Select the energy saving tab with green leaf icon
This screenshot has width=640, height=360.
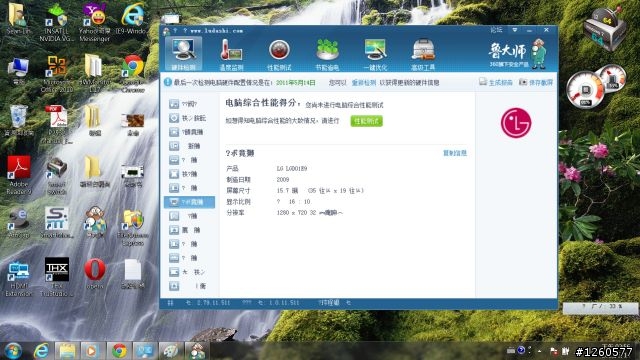pyautogui.click(x=327, y=54)
